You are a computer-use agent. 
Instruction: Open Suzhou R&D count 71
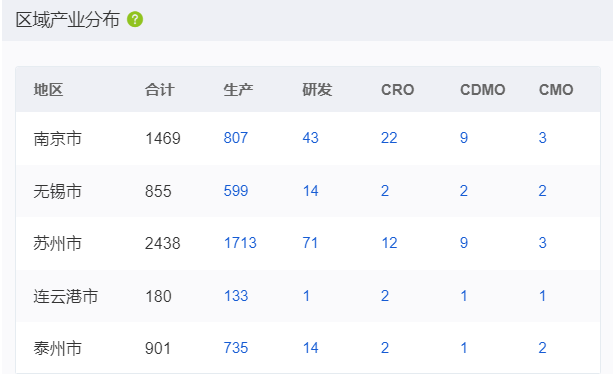pos(310,243)
